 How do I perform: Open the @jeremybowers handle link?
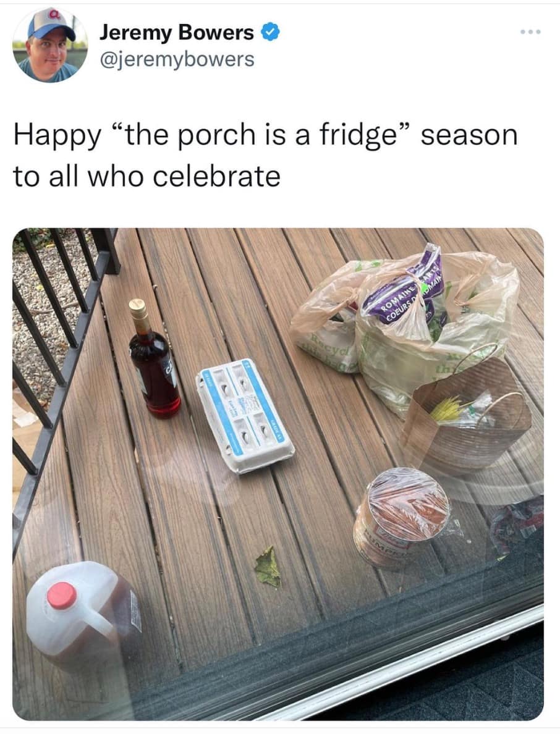pyautogui.click(x=177, y=59)
